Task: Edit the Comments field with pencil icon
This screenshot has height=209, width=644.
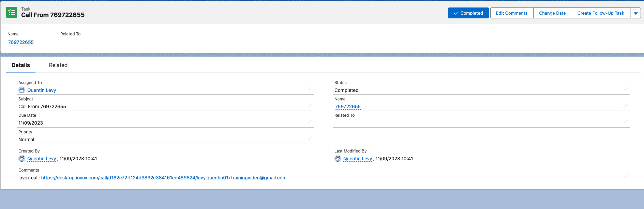Action: coord(626,177)
